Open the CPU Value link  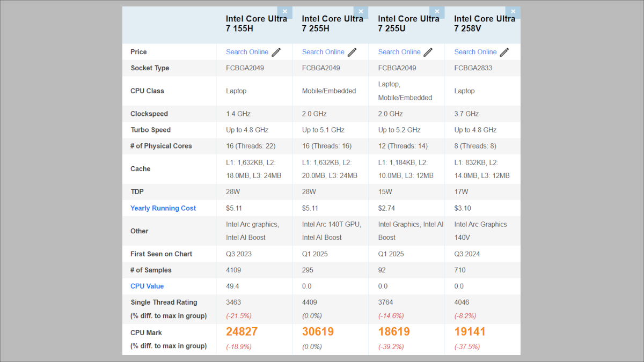coord(147,286)
